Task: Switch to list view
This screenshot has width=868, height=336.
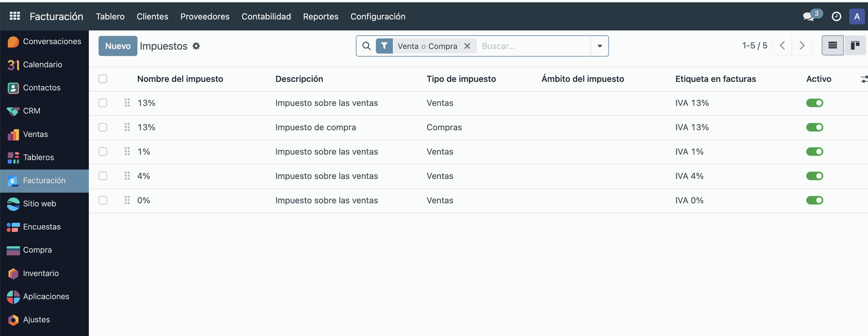Action: (833, 45)
